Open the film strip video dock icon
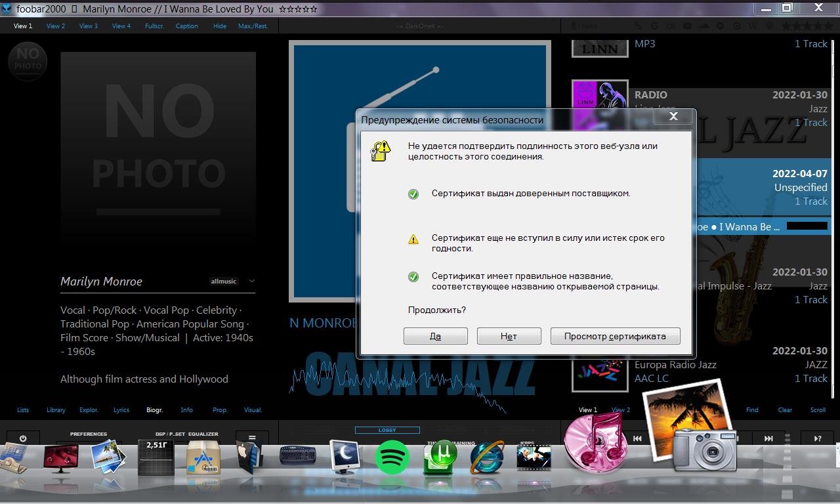 click(x=534, y=457)
